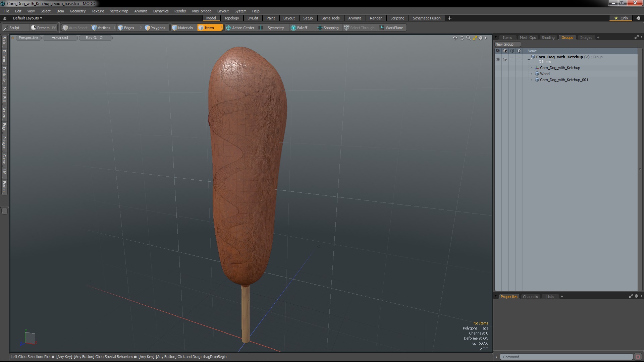
Task: Click the viewport maximize arrows icon
Action: (475, 38)
